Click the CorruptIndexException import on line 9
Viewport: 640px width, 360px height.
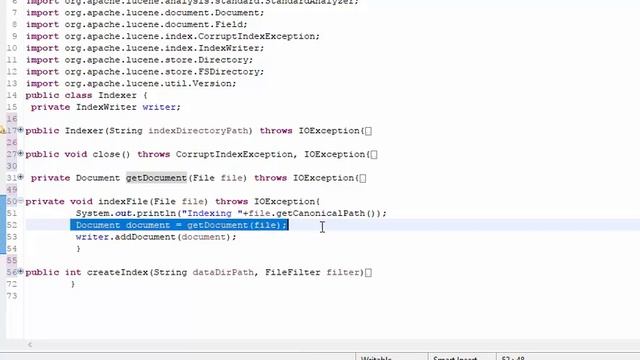[173, 36]
